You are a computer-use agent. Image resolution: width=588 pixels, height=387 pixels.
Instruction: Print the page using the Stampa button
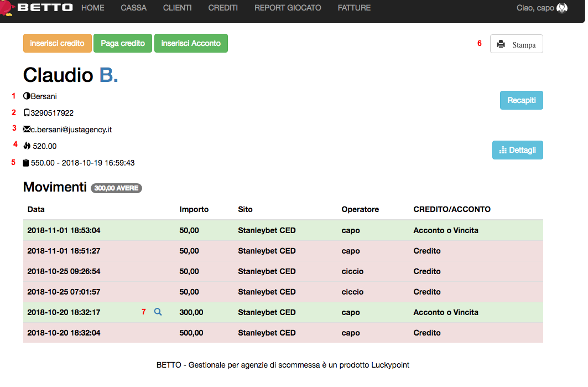(516, 44)
